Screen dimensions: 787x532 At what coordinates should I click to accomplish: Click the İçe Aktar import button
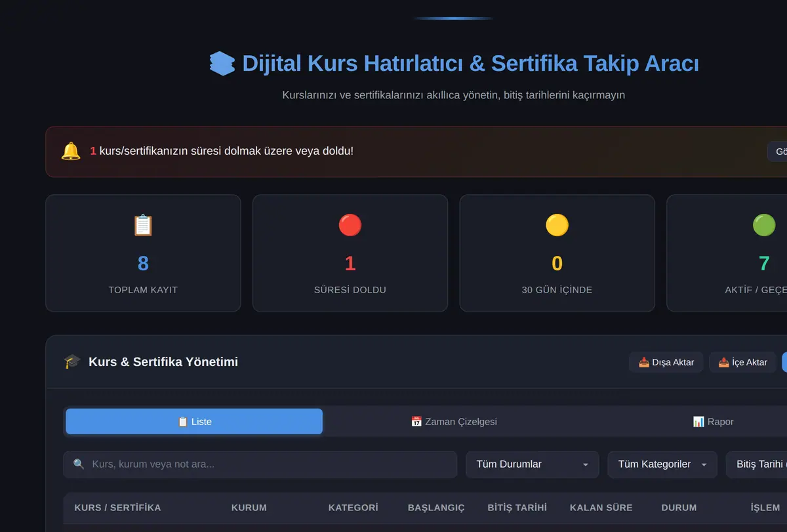tap(742, 362)
